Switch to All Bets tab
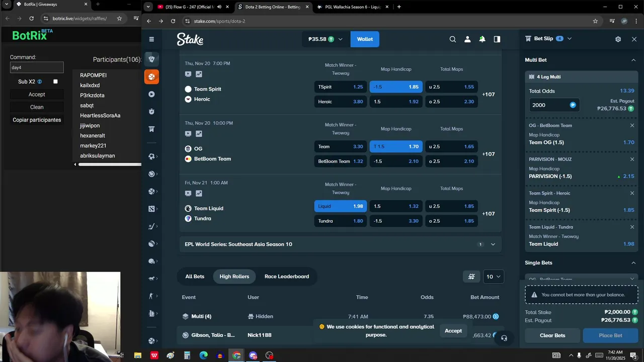This screenshot has height=362, width=644. click(x=195, y=277)
